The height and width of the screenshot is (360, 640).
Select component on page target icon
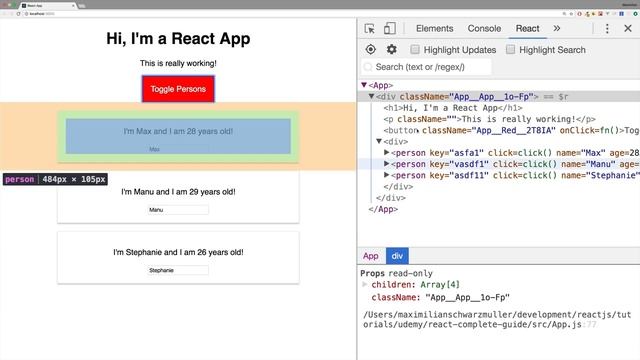371,49
